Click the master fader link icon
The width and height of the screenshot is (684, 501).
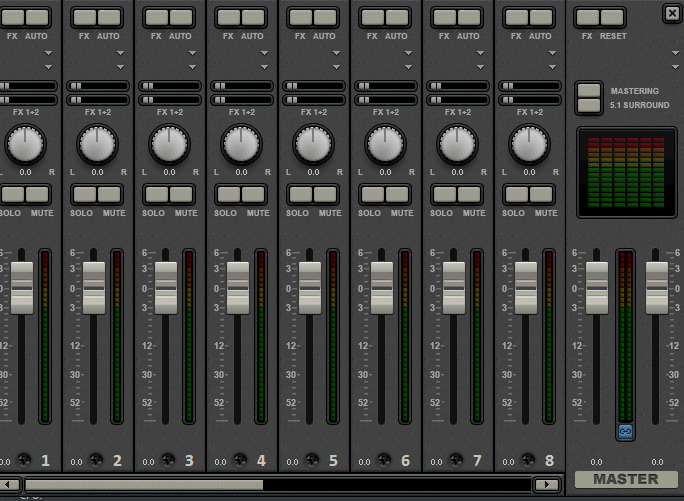click(626, 431)
